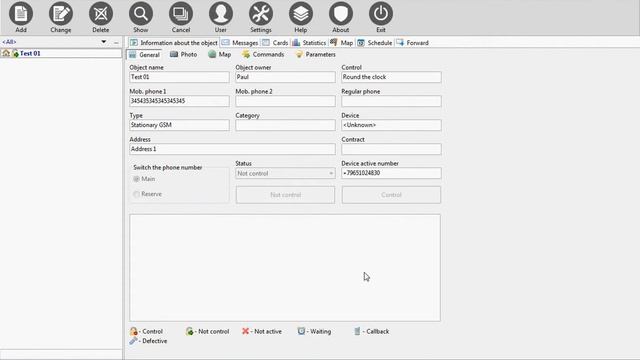
Task: Select the Parameters sub-tab
Action: coord(316,54)
